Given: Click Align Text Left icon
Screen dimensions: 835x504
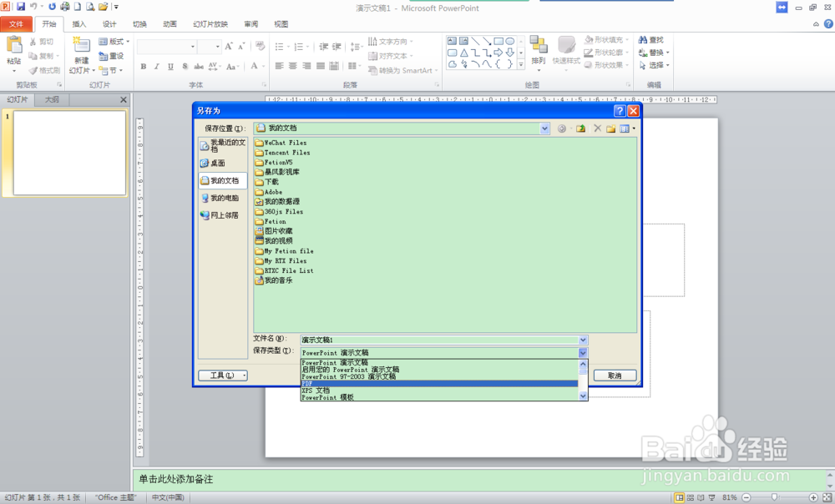Looking at the screenshot, I should tap(279, 66).
